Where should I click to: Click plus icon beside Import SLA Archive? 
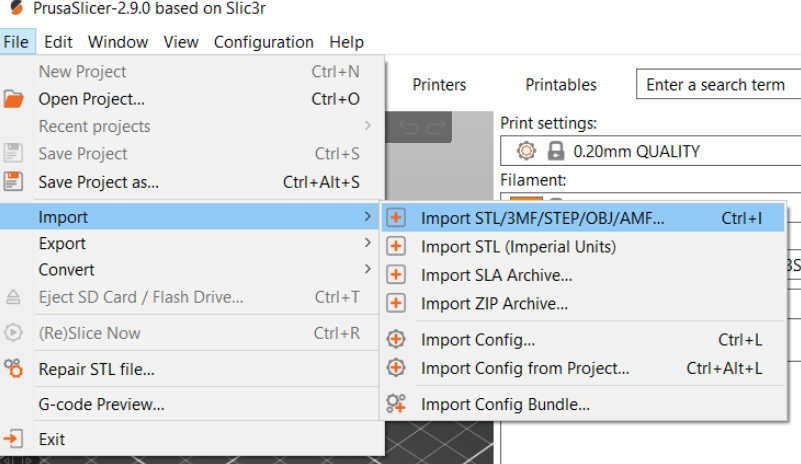pos(396,275)
